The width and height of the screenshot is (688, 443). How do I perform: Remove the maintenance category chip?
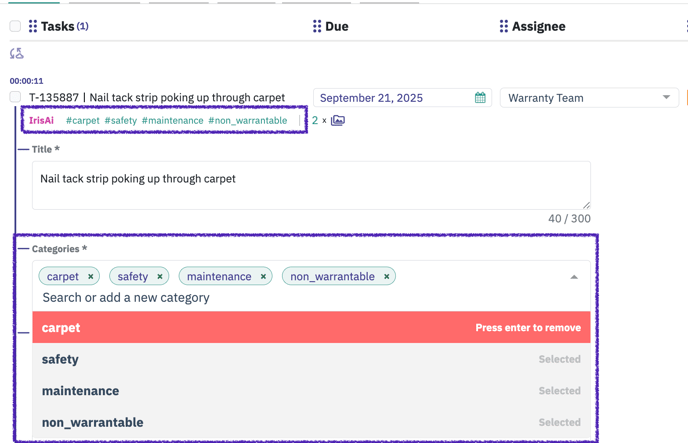(x=263, y=276)
